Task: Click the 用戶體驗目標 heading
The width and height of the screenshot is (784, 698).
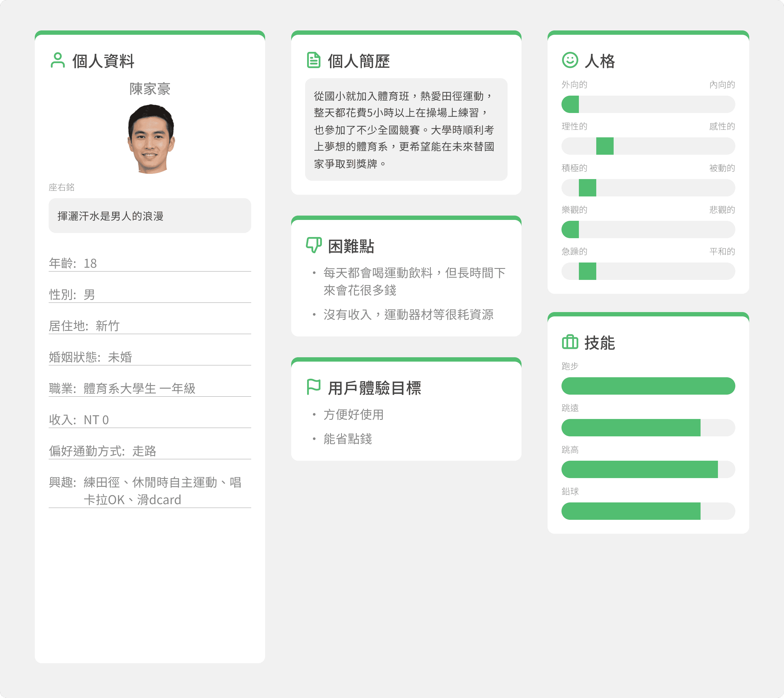Action: pos(374,388)
